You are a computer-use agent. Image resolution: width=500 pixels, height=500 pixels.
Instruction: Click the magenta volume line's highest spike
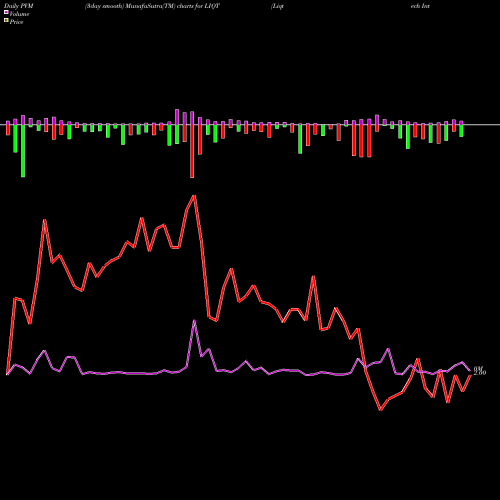click(194, 321)
